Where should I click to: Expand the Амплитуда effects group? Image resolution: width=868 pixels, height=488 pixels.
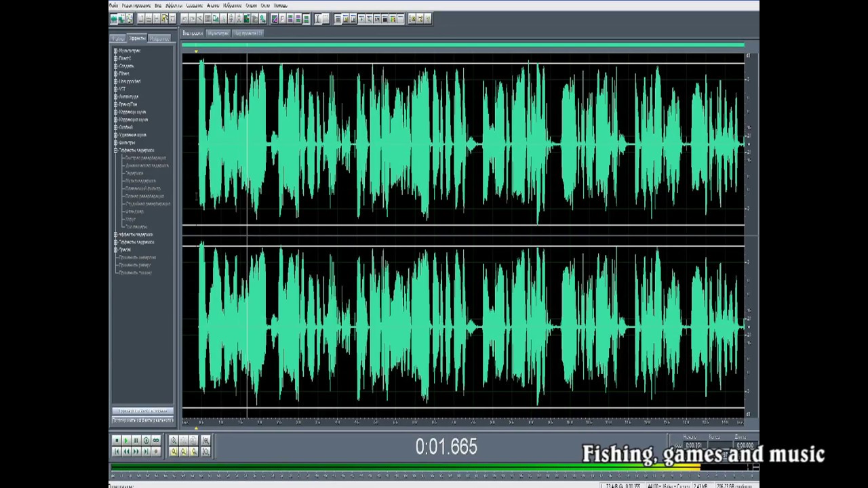115,96
